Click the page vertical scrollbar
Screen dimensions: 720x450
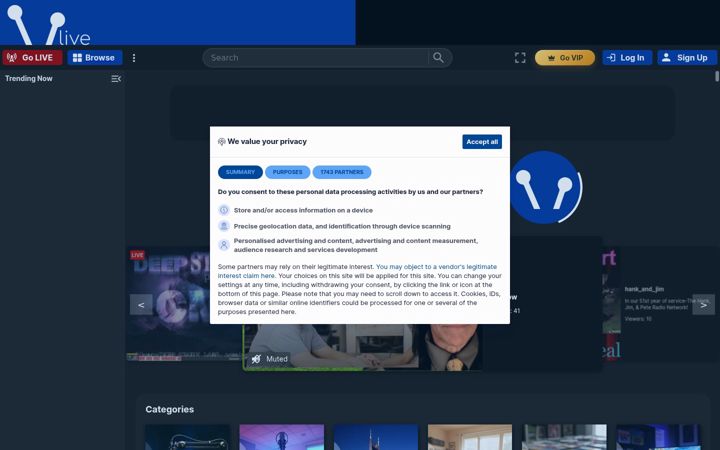tap(717, 76)
